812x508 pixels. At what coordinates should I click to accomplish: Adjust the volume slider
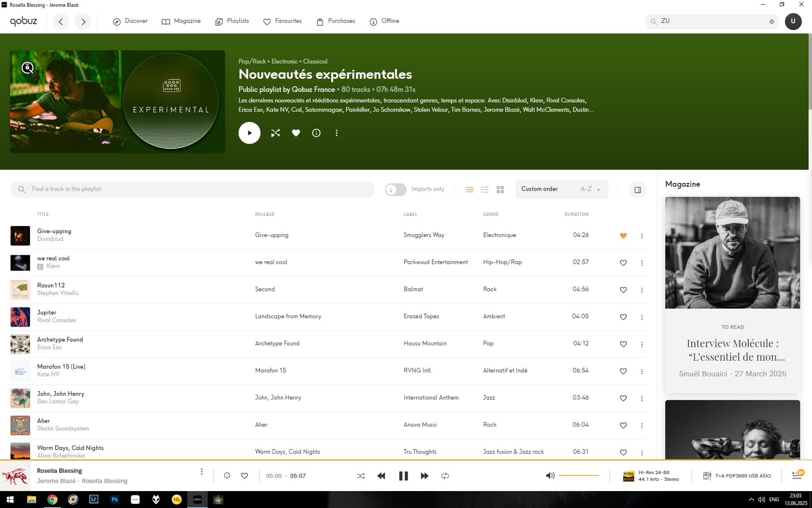tap(579, 475)
